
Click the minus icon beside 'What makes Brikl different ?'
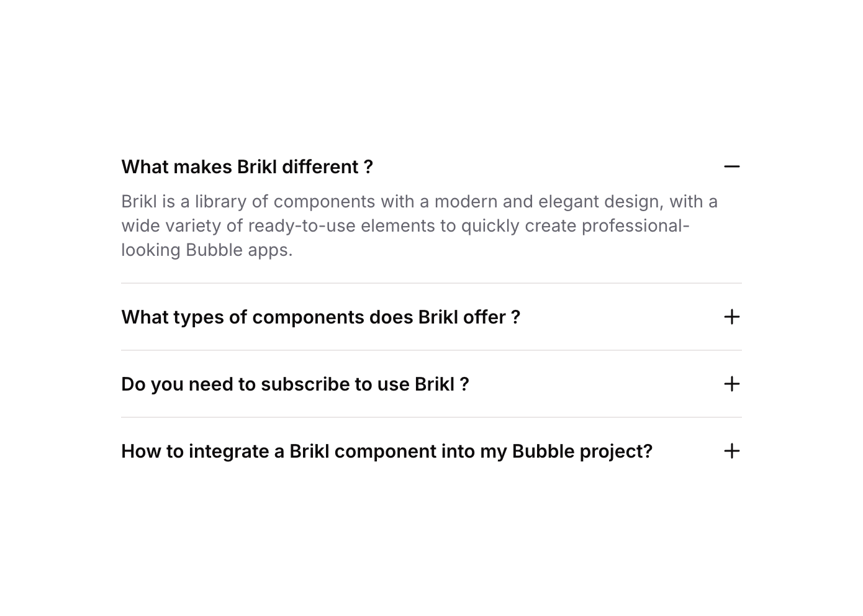(732, 166)
